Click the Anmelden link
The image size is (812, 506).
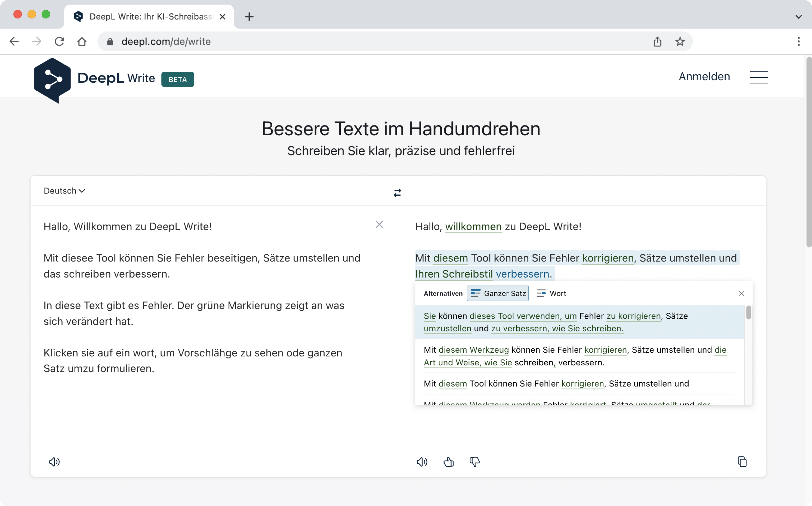704,77
